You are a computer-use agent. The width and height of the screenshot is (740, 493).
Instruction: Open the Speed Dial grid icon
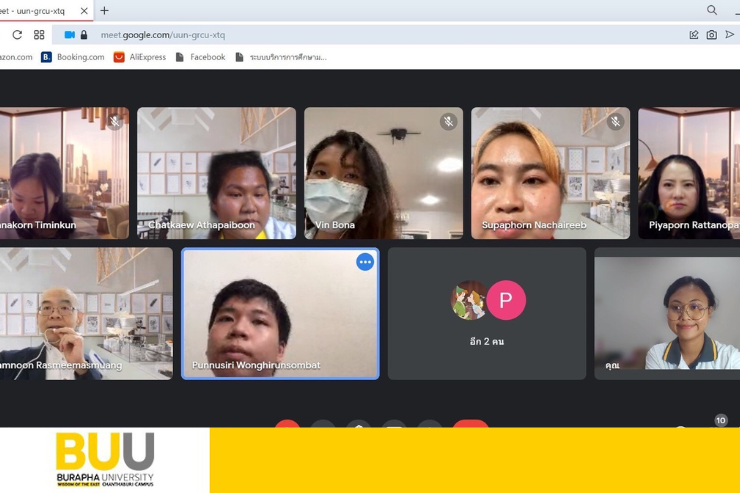tap(40, 34)
